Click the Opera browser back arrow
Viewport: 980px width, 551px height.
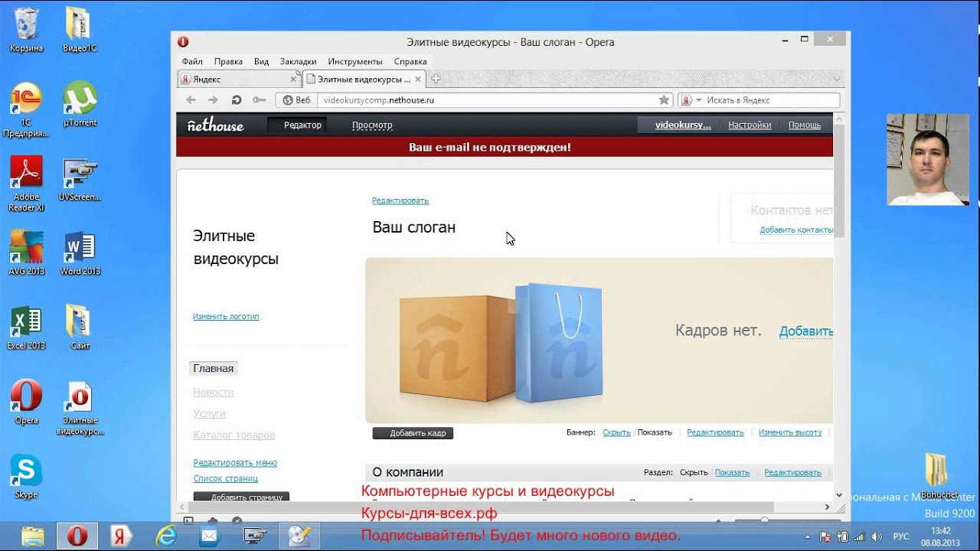coord(191,99)
